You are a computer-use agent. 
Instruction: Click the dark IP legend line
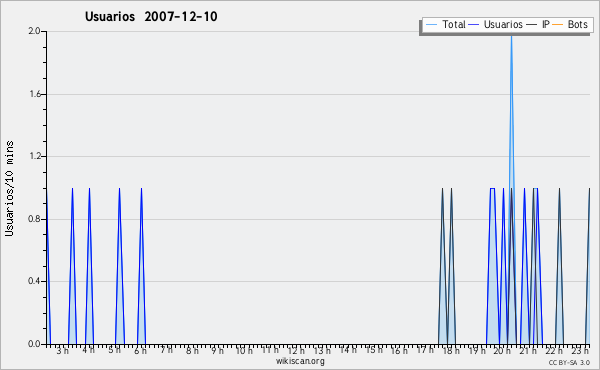click(x=532, y=25)
